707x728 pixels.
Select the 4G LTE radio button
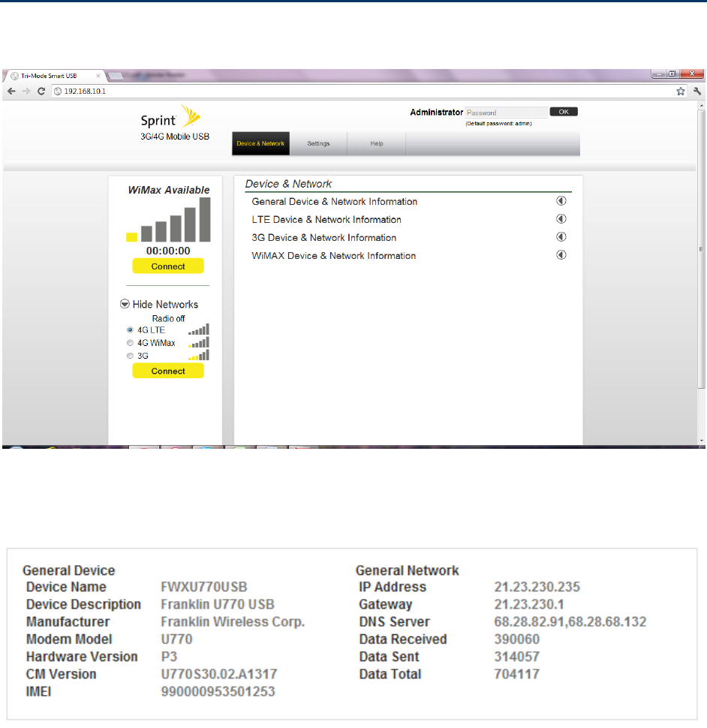tap(130, 330)
